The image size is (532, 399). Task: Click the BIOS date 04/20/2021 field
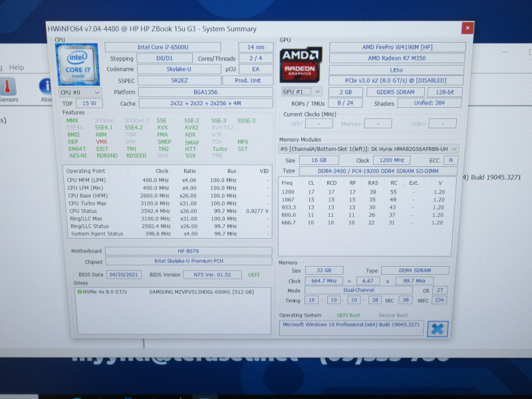124,275
